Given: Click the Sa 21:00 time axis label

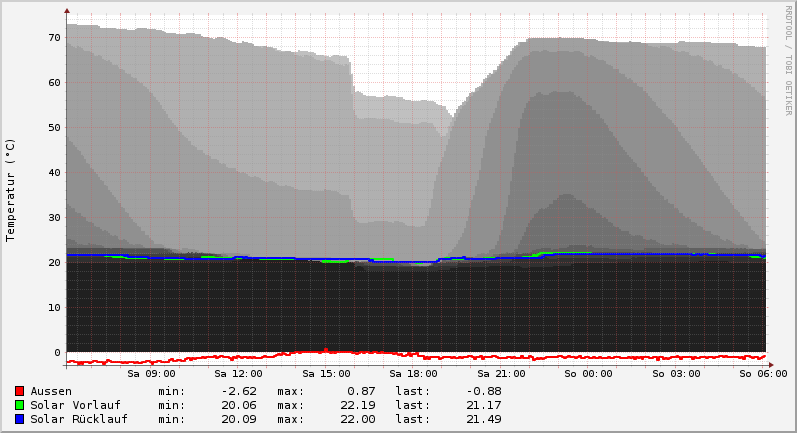Looking at the screenshot, I should (x=502, y=374).
